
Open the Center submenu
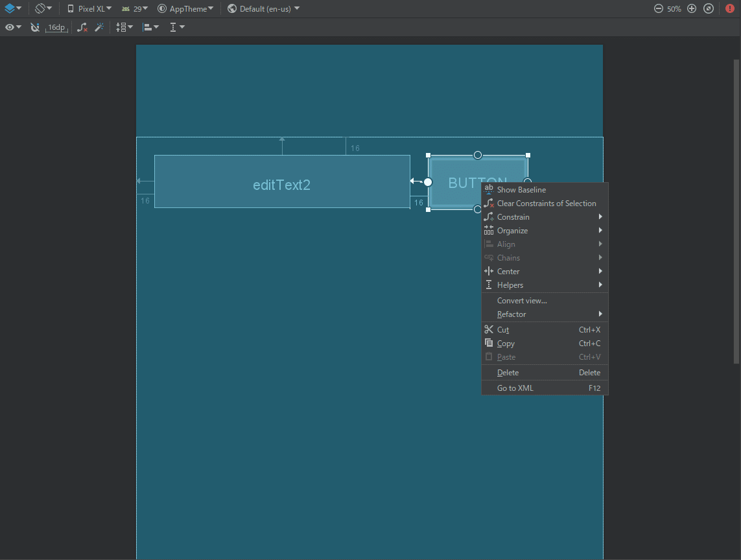(545, 272)
